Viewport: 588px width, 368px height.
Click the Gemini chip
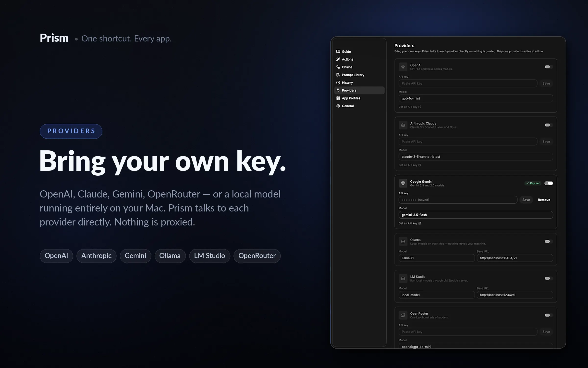[x=135, y=256]
